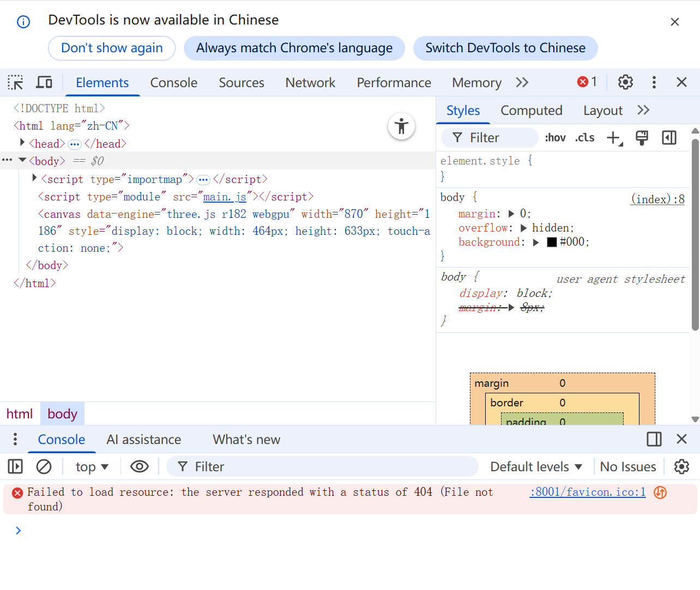Click the AI assistance icon on error row
700x590 pixels.
(x=660, y=492)
